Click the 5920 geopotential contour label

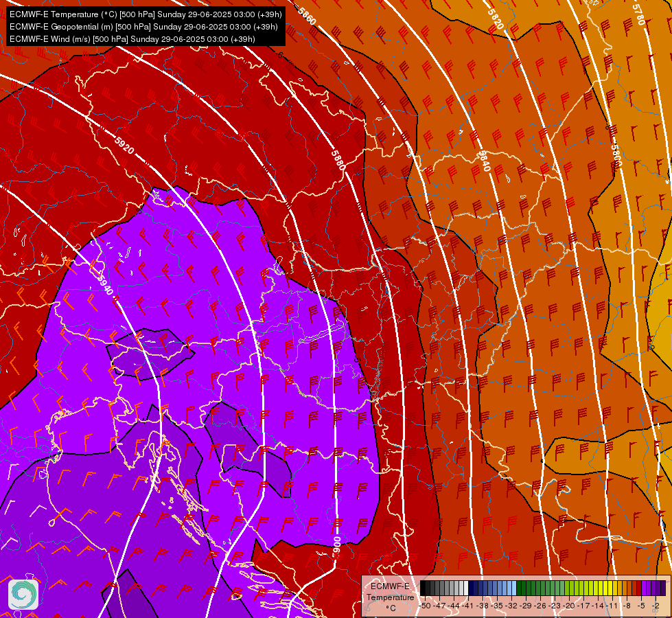(124, 146)
